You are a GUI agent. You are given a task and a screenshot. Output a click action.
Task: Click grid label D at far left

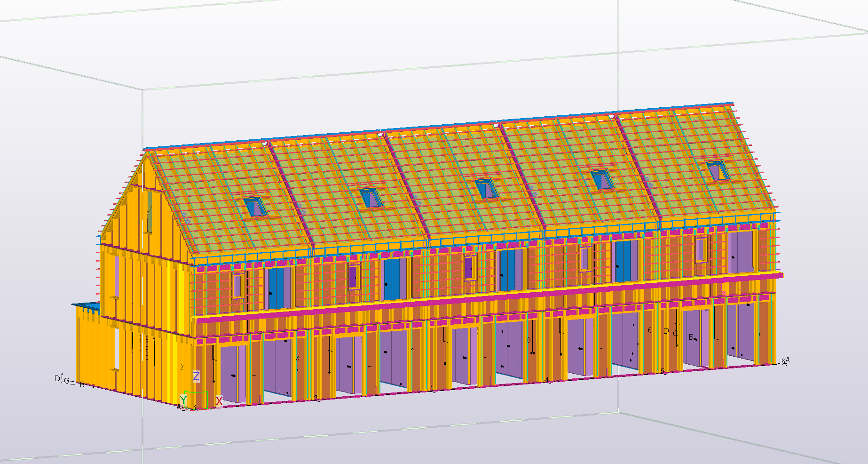57,378
